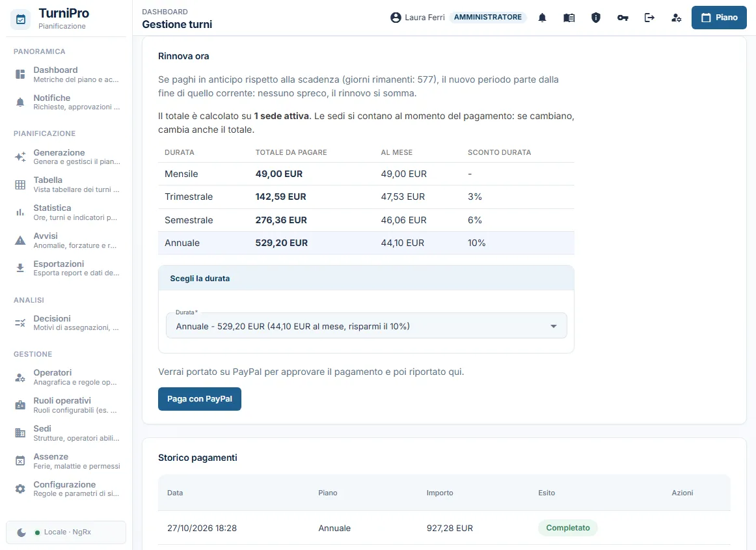Image resolution: width=756 pixels, height=550 pixels.
Task: Click the Notifiche bell icon in the sidebar
Action: tap(20, 102)
